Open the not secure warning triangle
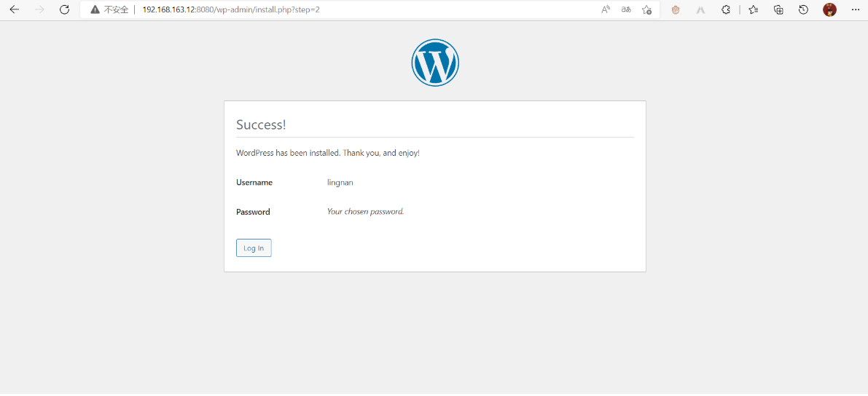 [95, 10]
